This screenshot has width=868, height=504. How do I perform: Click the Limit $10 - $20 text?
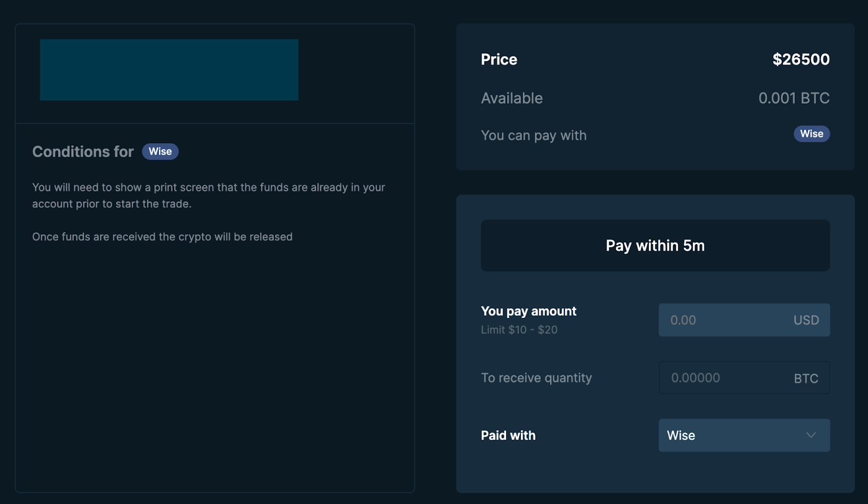click(519, 330)
